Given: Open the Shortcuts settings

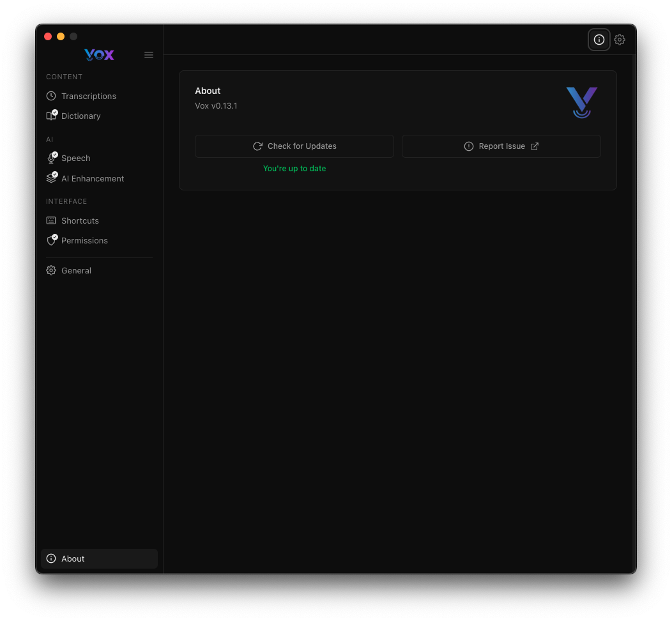Looking at the screenshot, I should click(80, 220).
